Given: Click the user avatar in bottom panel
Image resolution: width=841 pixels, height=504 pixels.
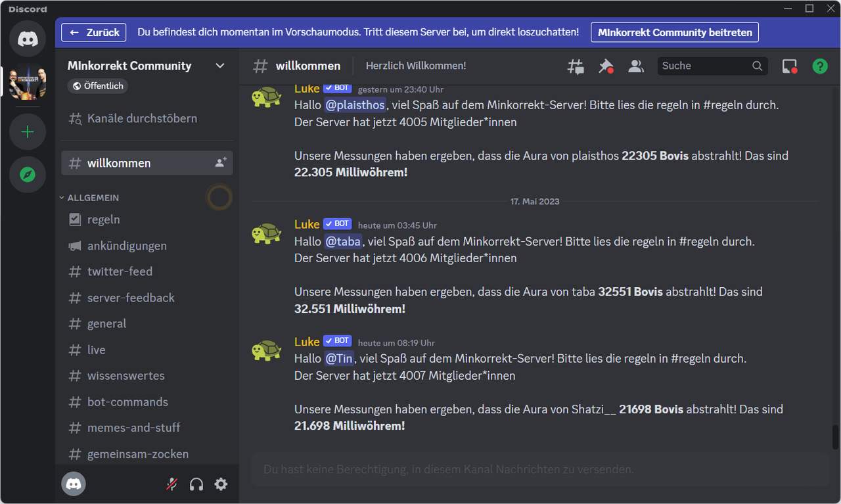Looking at the screenshot, I should tap(74, 484).
